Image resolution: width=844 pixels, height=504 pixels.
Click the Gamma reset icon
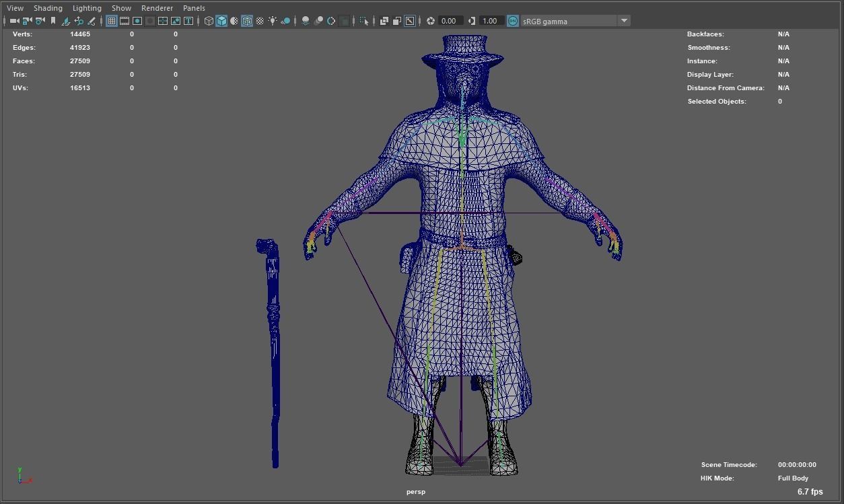pyautogui.click(x=471, y=21)
